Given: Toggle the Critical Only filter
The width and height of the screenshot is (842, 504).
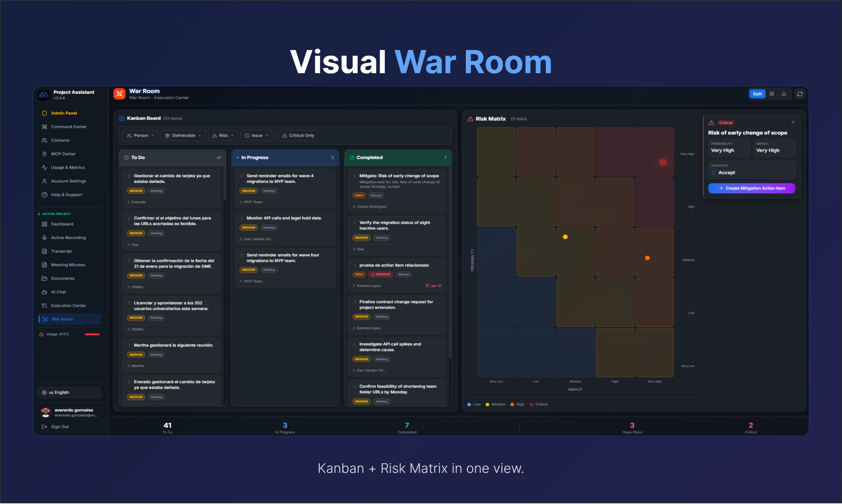Looking at the screenshot, I should pos(298,135).
